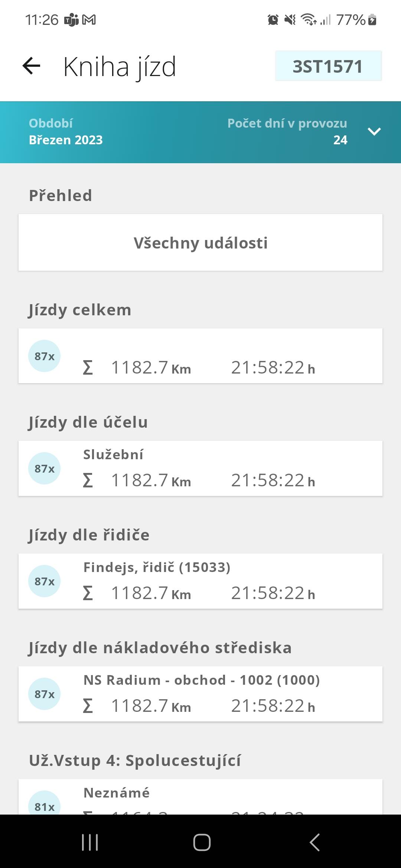Viewport: 401px width, 868px height.
Task: Open NS Radium - obchod - 1002 card
Action: coord(200,694)
